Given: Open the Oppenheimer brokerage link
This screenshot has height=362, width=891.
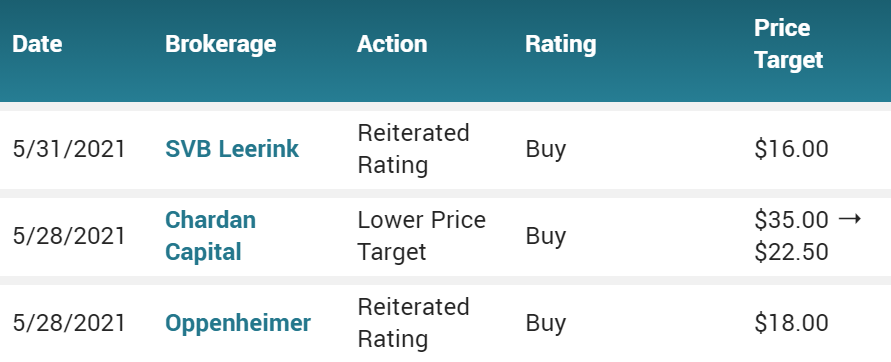Looking at the screenshot, I should (238, 323).
